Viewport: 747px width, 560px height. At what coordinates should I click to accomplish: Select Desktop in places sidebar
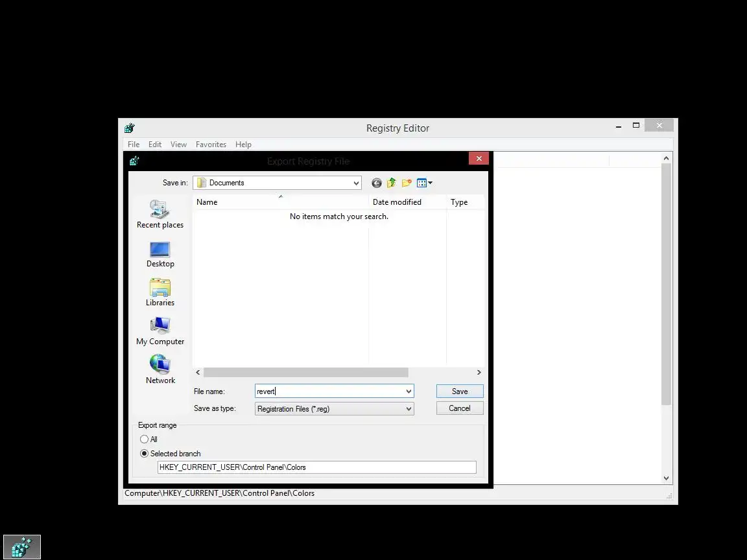pyautogui.click(x=160, y=255)
